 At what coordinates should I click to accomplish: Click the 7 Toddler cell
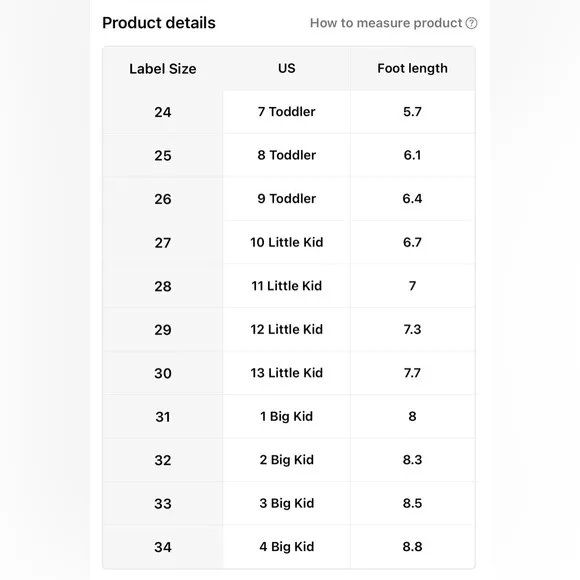coord(287,112)
